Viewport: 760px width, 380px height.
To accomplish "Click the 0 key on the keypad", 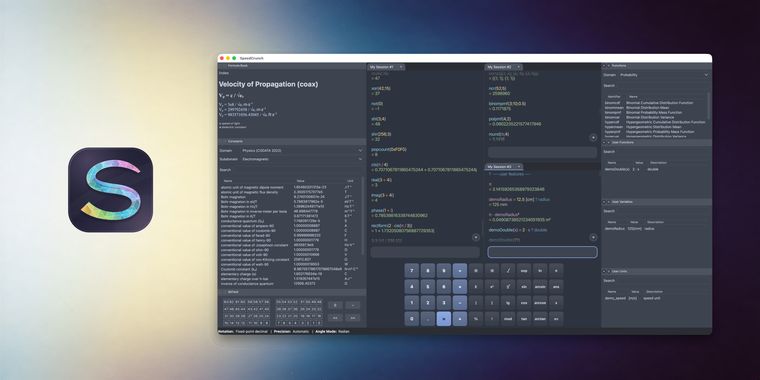I will 412,319.
